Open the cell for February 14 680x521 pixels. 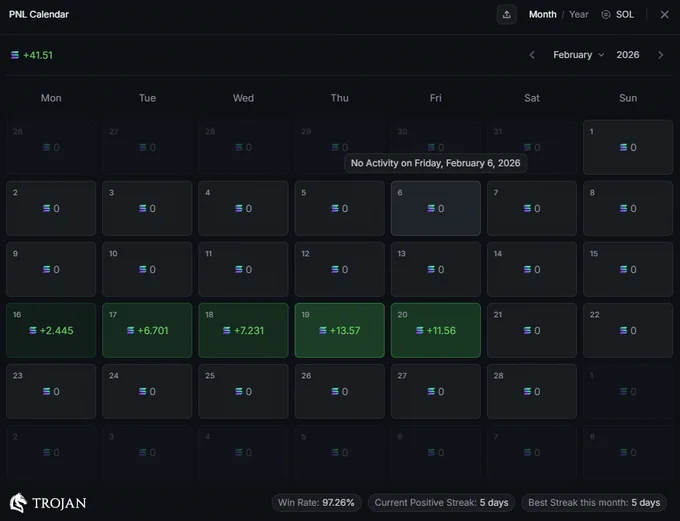pyautogui.click(x=532, y=269)
